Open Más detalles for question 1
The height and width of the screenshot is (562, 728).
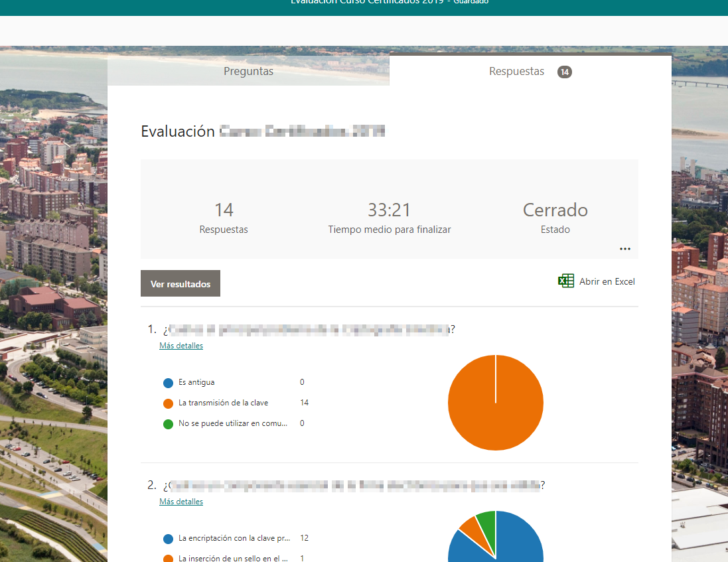coord(181,346)
